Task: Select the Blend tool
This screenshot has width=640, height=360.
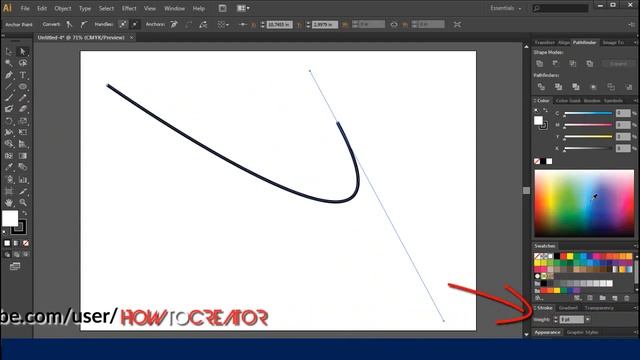Action: 23,167
